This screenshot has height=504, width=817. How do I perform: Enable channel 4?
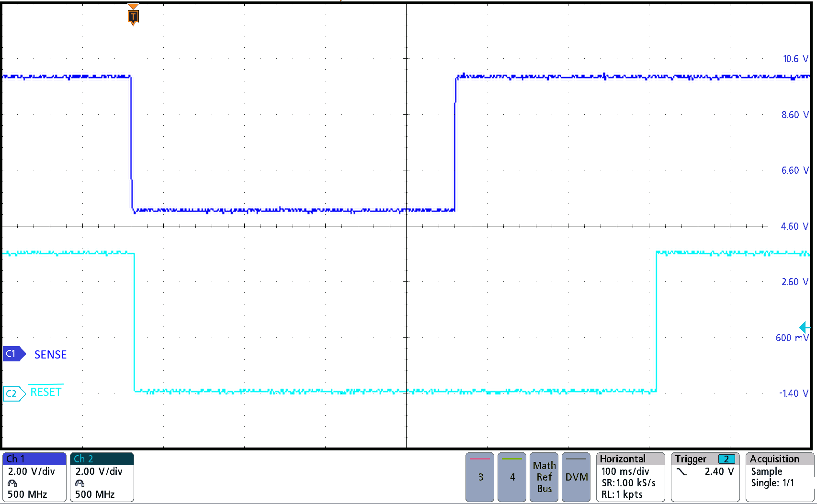512,477
